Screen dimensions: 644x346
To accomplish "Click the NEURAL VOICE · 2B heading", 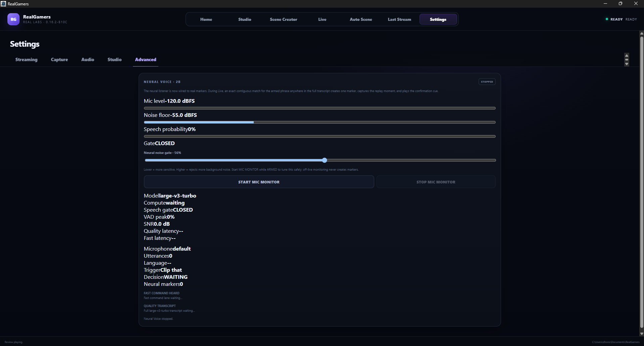I will 162,82.
